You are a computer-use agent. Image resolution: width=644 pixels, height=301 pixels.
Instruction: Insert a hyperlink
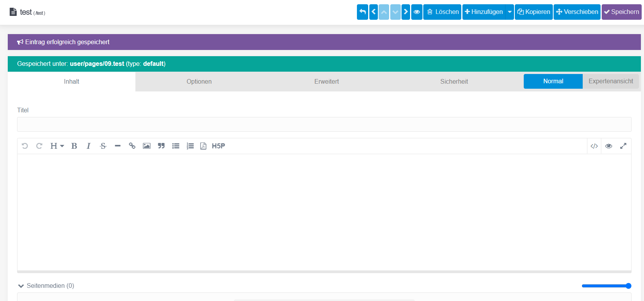point(132,146)
